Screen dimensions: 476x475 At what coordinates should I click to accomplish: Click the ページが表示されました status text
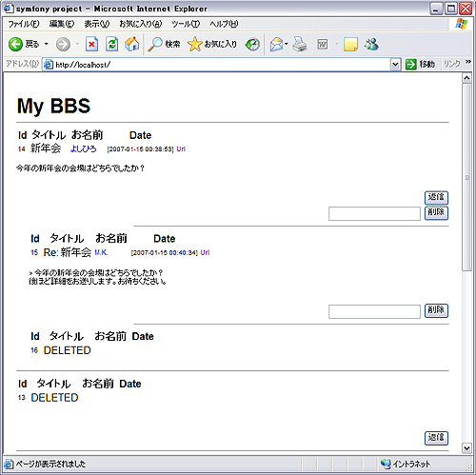coord(50,464)
